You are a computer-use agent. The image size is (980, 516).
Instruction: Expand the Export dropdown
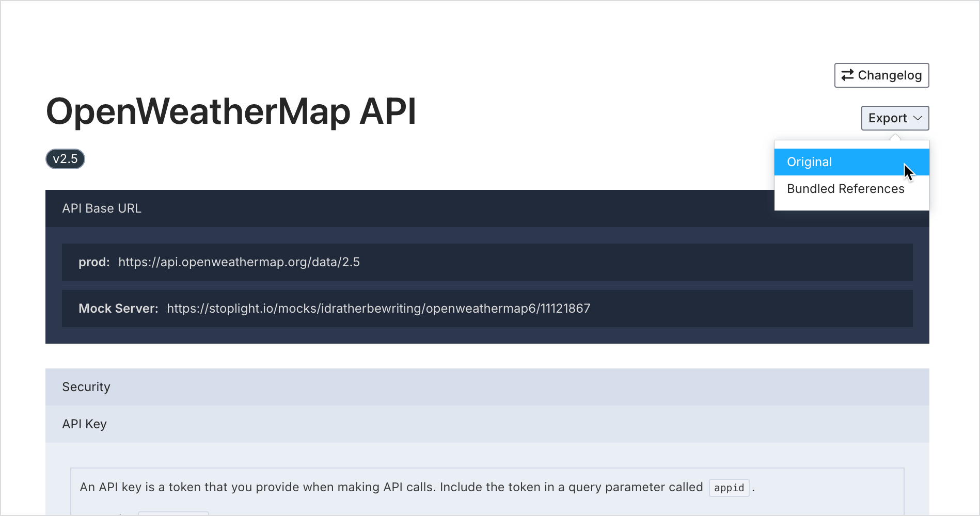point(895,118)
